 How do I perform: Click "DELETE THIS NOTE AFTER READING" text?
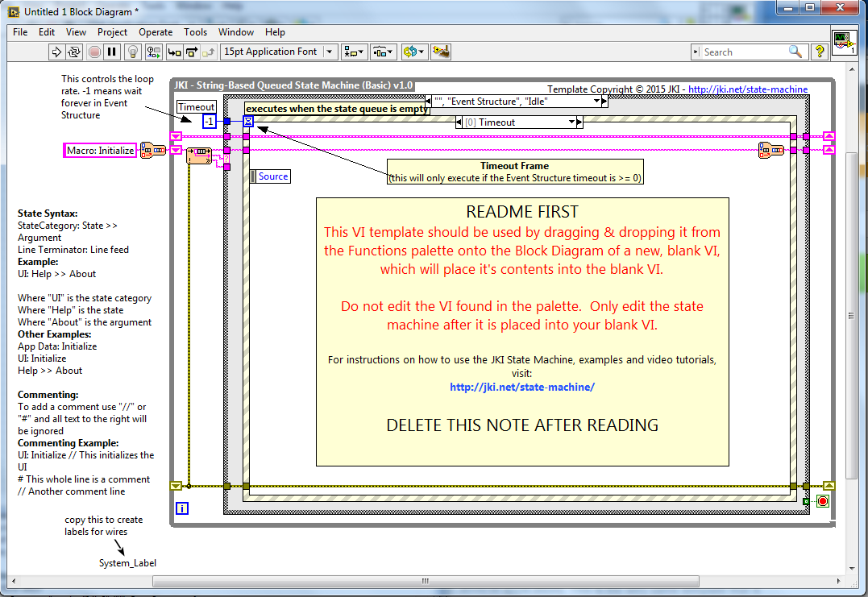tap(522, 425)
